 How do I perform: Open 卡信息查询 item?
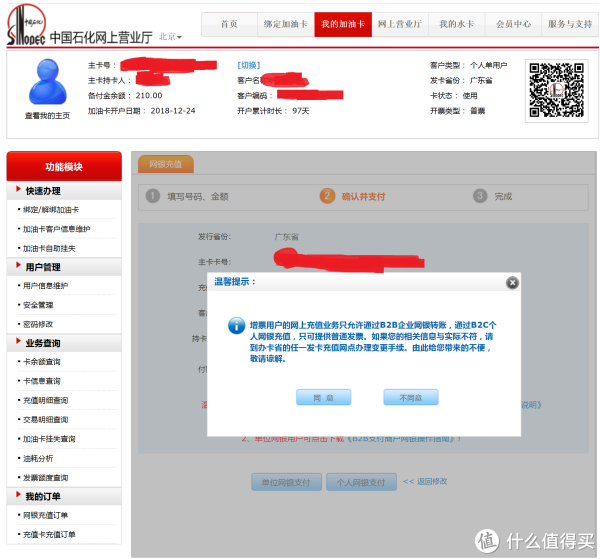(x=42, y=381)
